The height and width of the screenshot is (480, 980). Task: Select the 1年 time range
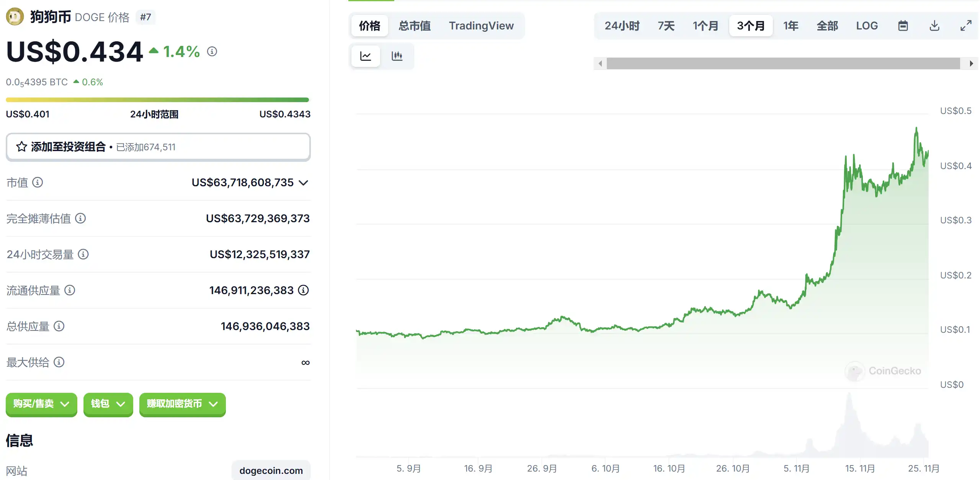pyautogui.click(x=791, y=26)
